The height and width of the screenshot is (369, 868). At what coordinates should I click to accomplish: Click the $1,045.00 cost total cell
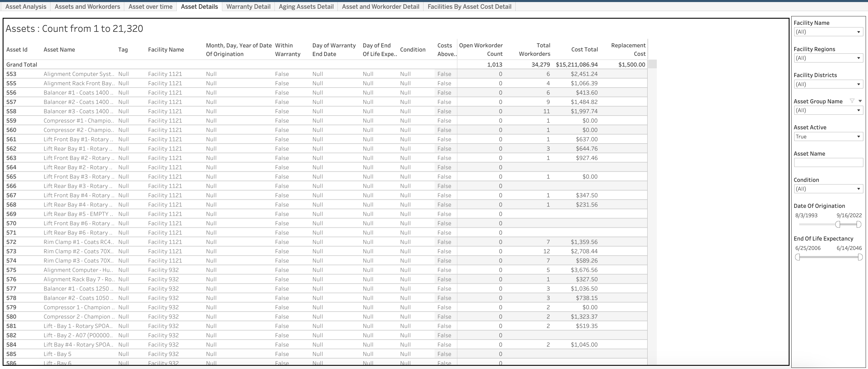click(584, 345)
